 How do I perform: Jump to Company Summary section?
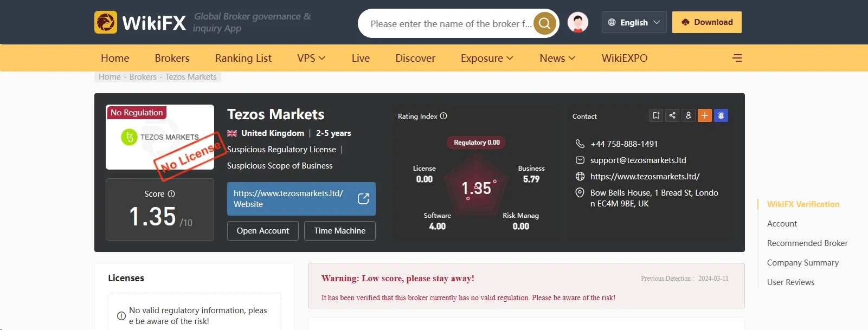click(803, 263)
